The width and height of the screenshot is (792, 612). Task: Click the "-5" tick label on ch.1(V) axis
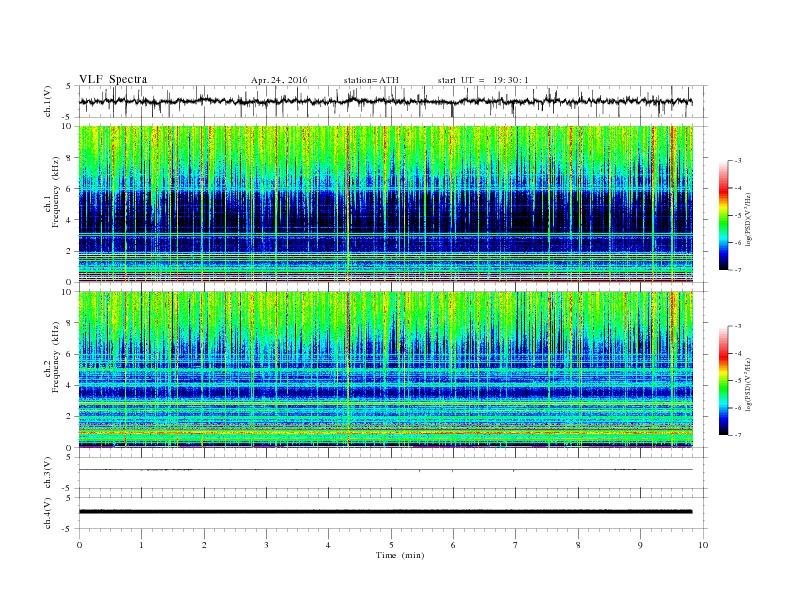(x=68, y=118)
